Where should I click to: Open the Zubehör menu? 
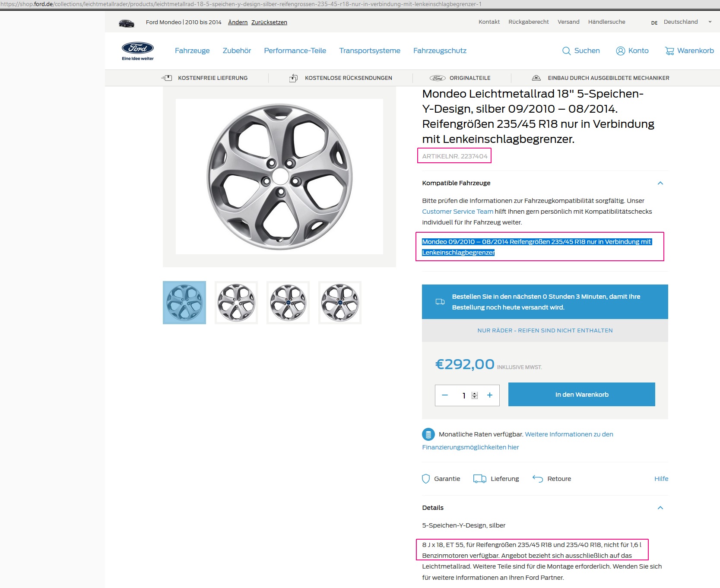coord(237,51)
